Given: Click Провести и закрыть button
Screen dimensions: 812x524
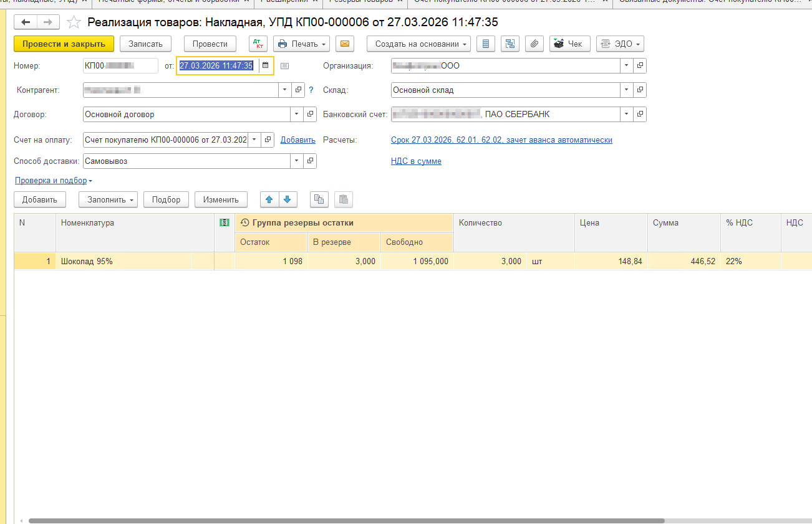Looking at the screenshot, I should (x=64, y=44).
